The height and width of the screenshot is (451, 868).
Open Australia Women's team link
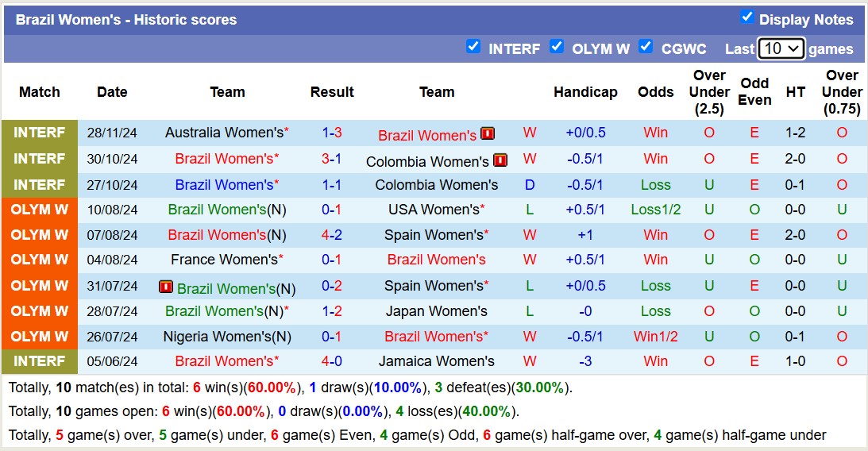tap(223, 133)
